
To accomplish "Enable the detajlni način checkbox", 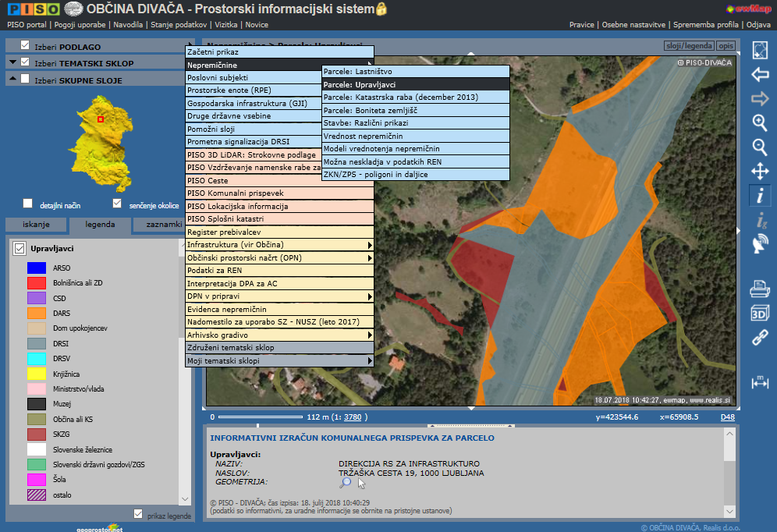I will (x=28, y=204).
